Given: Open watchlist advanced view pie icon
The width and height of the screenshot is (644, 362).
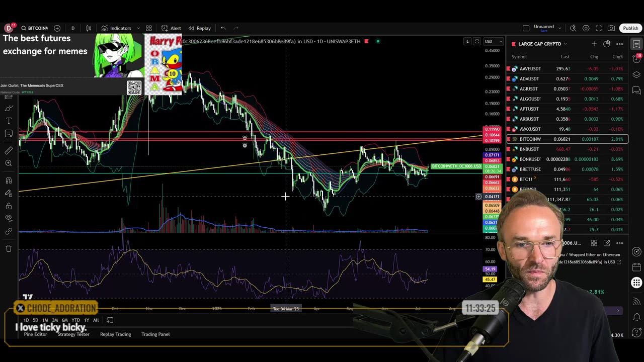Looking at the screenshot, I should [x=607, y=44].
